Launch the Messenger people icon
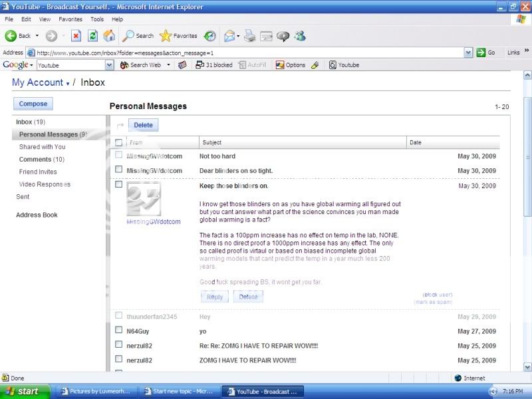The width and height of the screenshot is (532, 399). click(x=300, y=36)
